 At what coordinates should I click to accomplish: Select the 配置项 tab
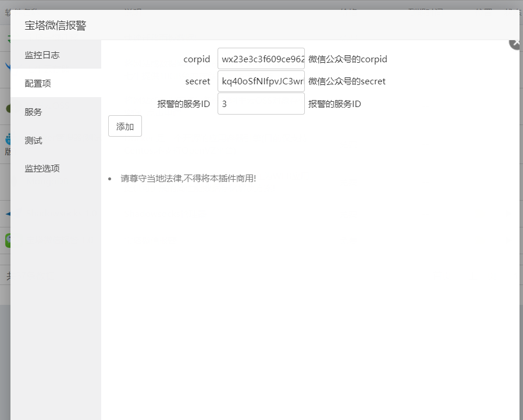(x=56, y=83)
